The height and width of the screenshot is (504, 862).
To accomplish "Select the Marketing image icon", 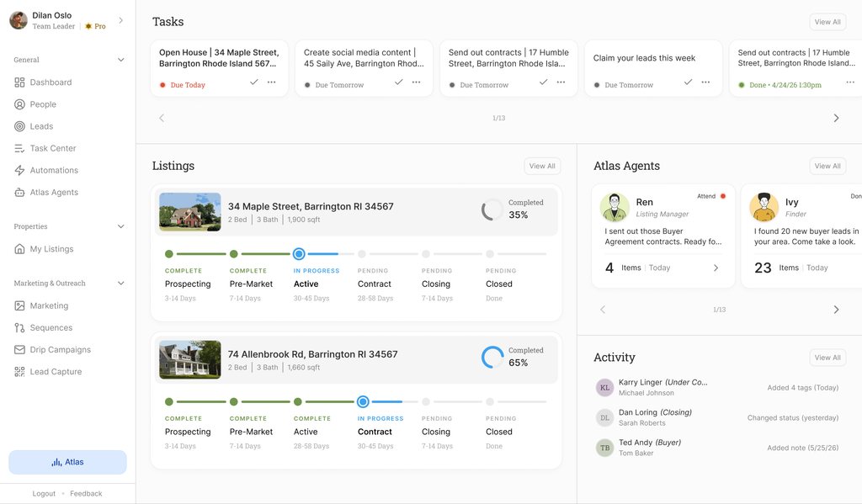I will point(20,305).
